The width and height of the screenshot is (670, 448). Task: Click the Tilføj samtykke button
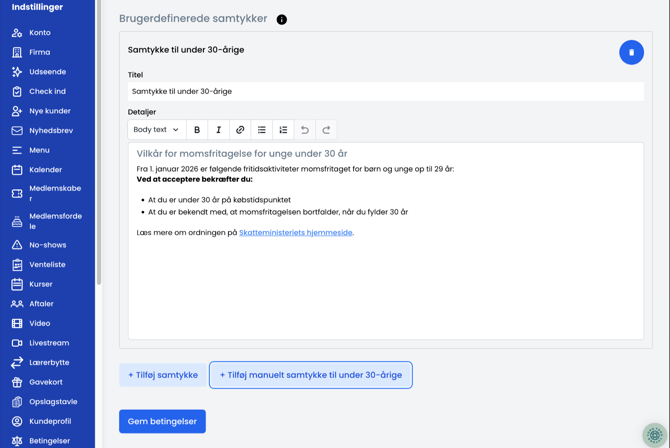click(x=163, y=375)
